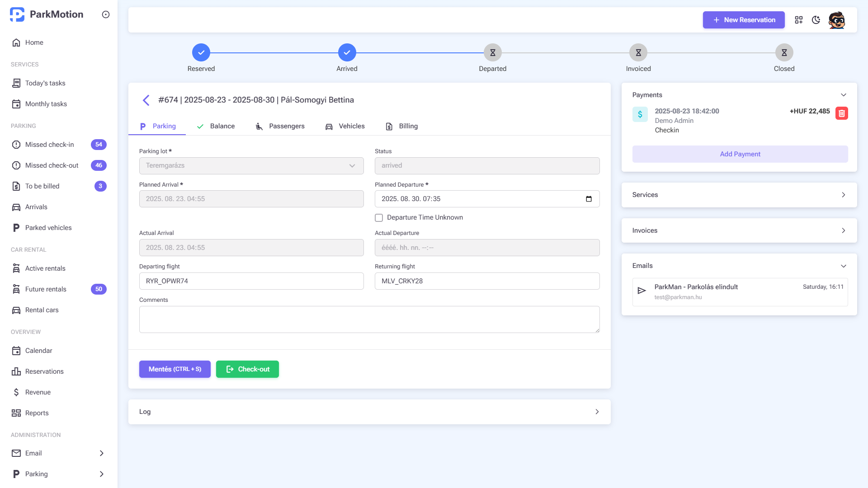This screenshot has height=488, width=868.
Task: Open the calendar picker in Planned Departure
Action: pos(589,199)
